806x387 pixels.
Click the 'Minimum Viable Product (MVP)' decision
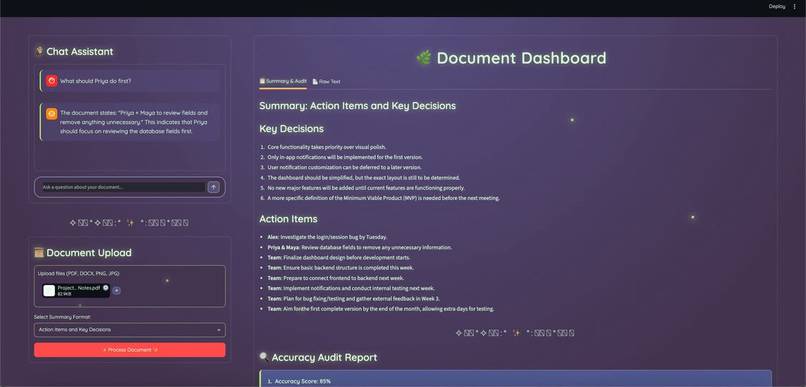tap(383, 198)
